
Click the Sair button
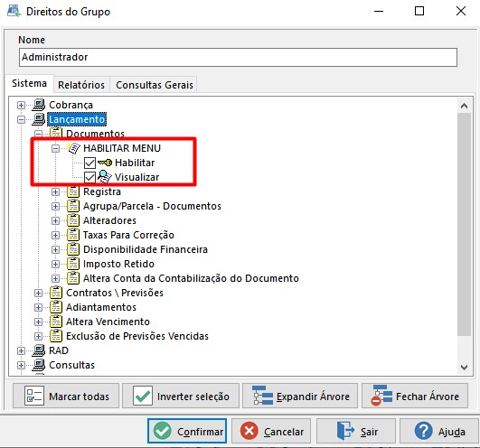point(356,431)
